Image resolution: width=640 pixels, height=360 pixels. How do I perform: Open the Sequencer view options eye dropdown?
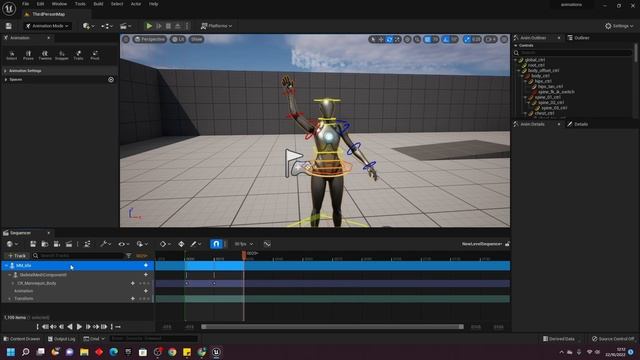(123, 244)
